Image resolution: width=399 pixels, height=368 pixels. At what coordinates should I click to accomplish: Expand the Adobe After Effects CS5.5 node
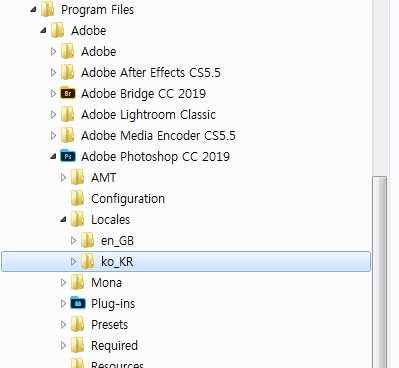(x=53, y=72)
